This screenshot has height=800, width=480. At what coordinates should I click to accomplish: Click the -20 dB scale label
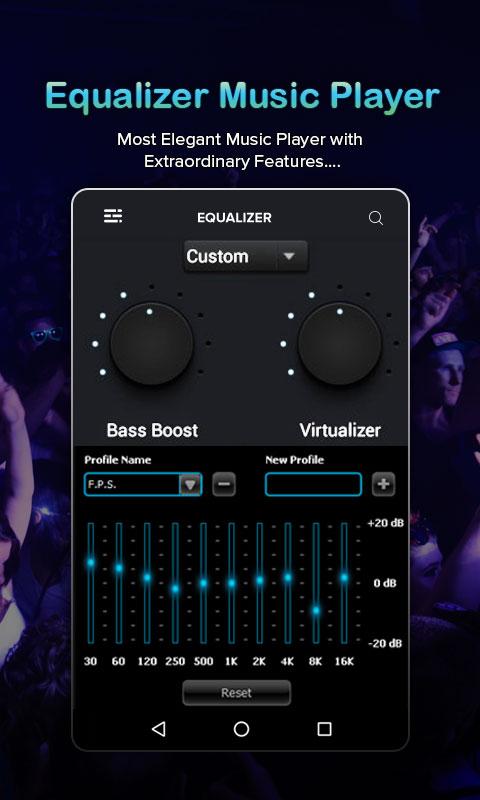(385, 643)
